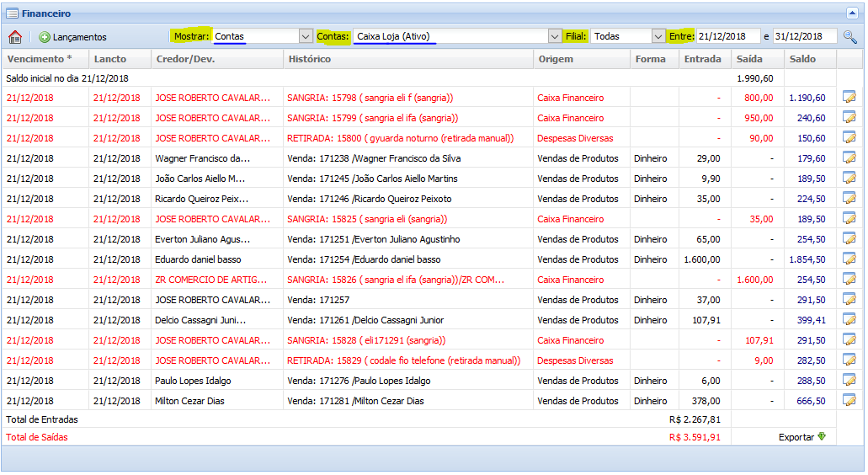Select the 1.854,50 balance value
868x475 pixels.
pos(807,259)
